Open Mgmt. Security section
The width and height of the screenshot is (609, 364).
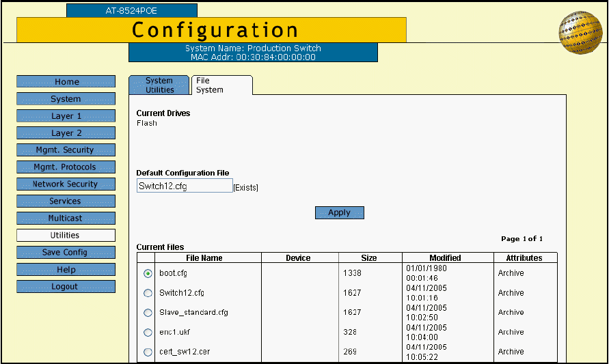click(x=66, y=150)
